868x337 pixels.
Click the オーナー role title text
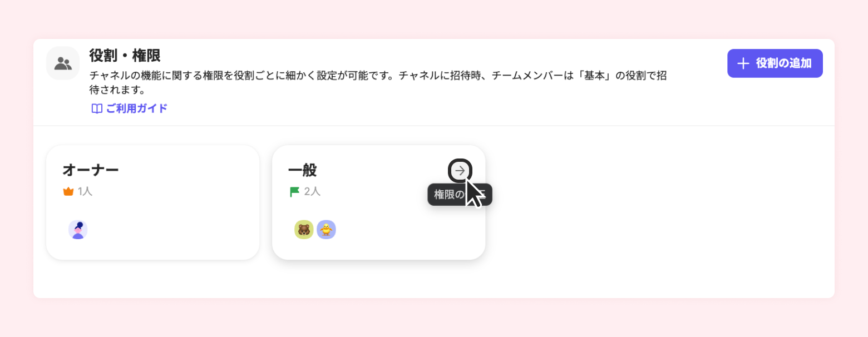tap(91, 170)
